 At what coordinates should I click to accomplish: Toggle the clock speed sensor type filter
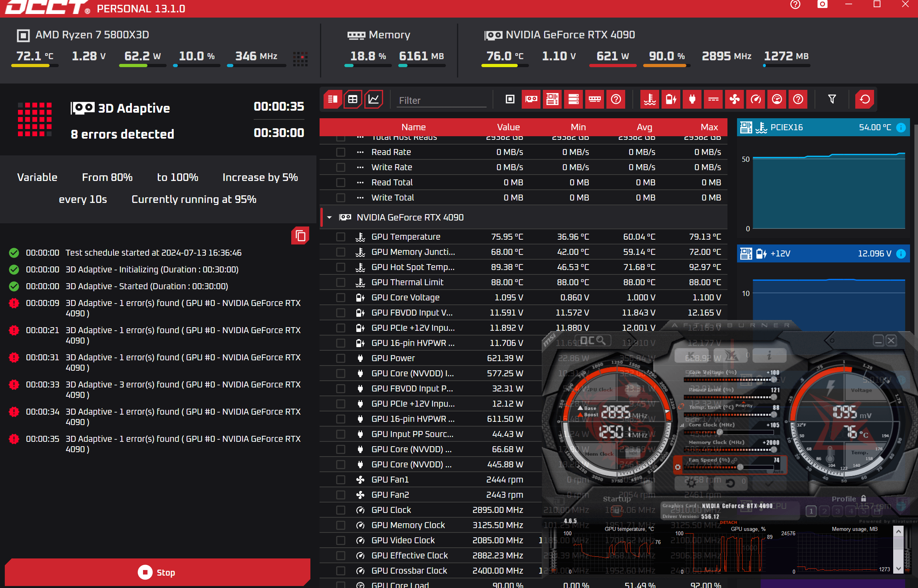click(x=756, y=99)
